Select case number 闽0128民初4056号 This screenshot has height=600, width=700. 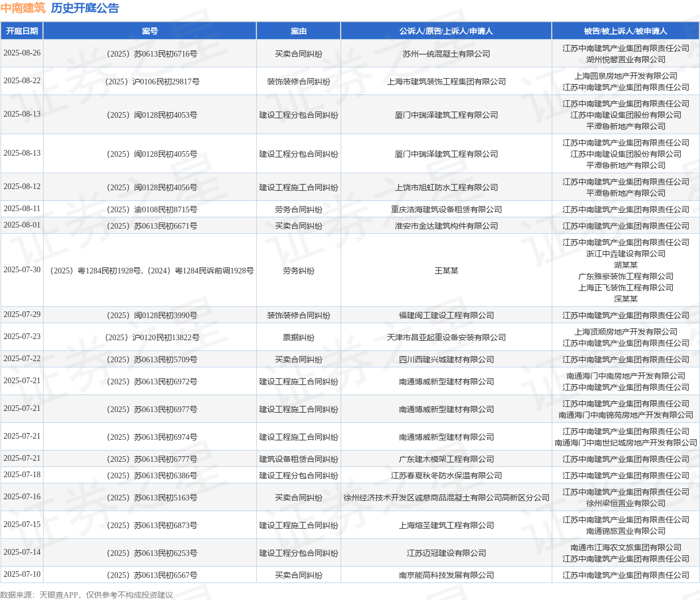click(x=150, y=187)
